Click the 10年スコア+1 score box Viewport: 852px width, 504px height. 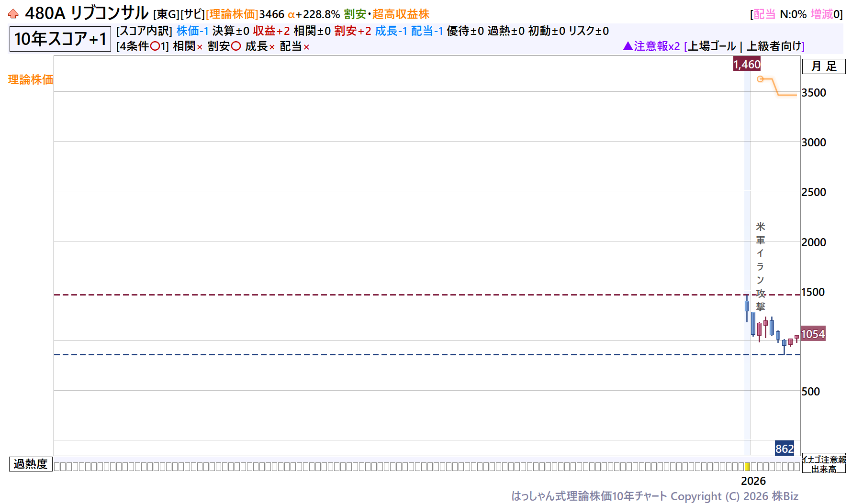point(60,39)
